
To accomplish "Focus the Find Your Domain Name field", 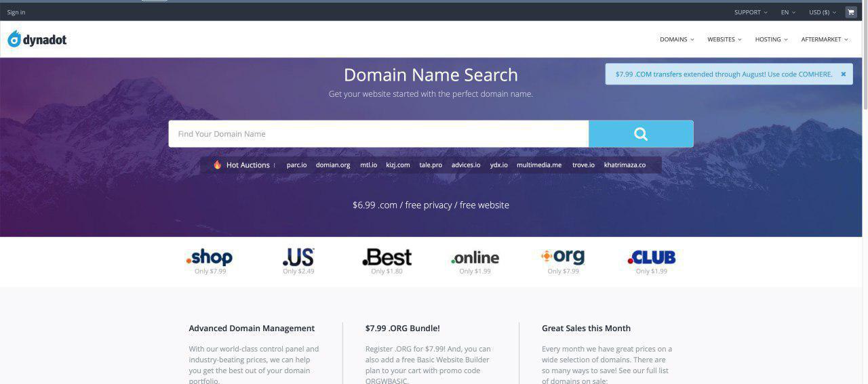I will point(378,134).
